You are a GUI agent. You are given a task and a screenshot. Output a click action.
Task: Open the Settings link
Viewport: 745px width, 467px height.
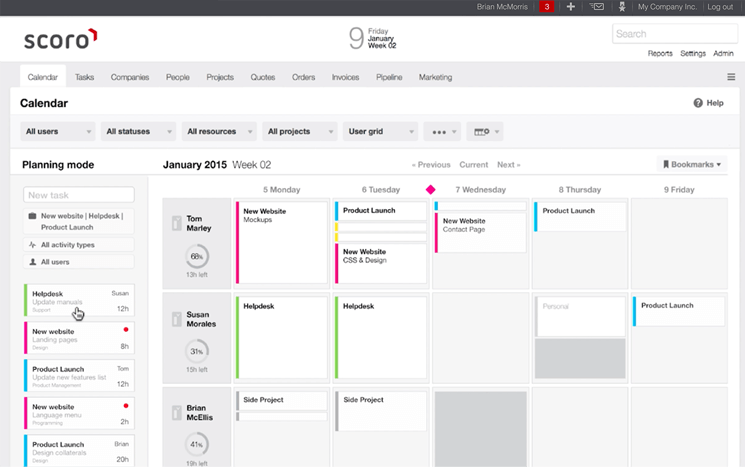pyautogui.click(x=693, y=53)
